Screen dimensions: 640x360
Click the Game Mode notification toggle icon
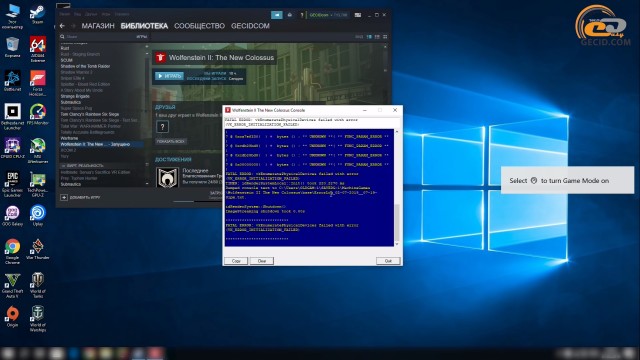pyautogui.click(x=533, y=180)
